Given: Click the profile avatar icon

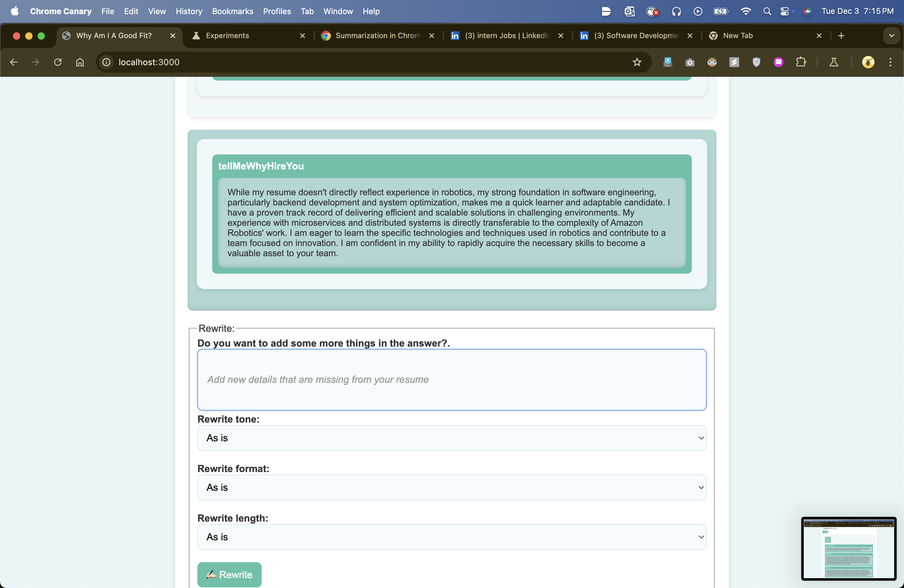Looking at the screenshot, I should click(868, 62).
